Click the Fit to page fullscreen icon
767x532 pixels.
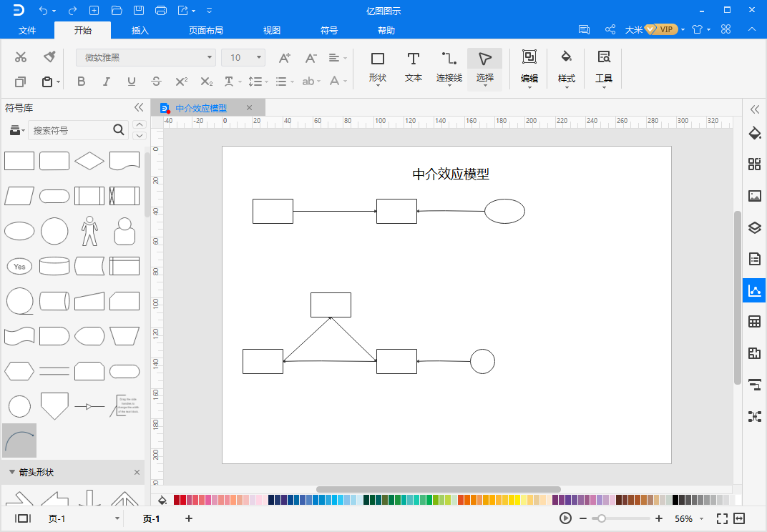(722, 518)
